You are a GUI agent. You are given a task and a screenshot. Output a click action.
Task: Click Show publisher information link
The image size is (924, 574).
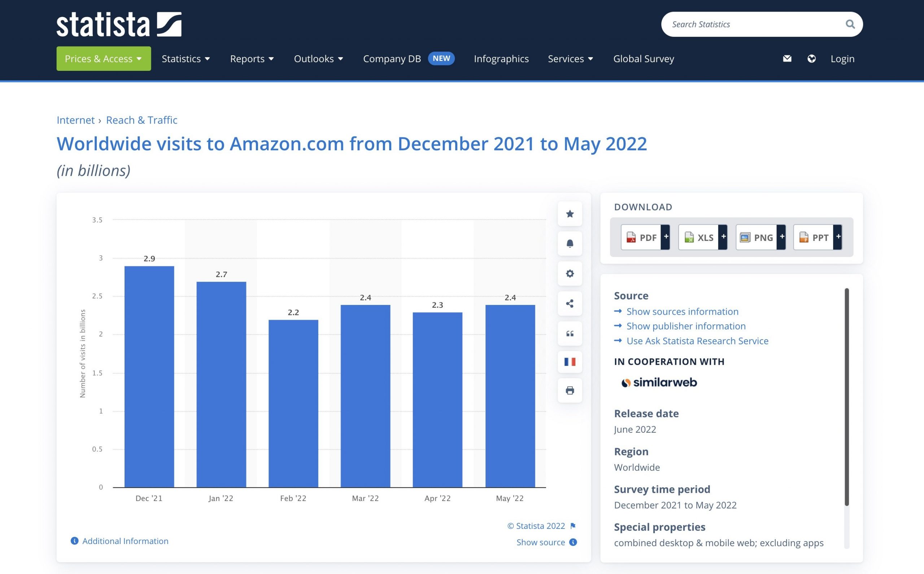686,326
